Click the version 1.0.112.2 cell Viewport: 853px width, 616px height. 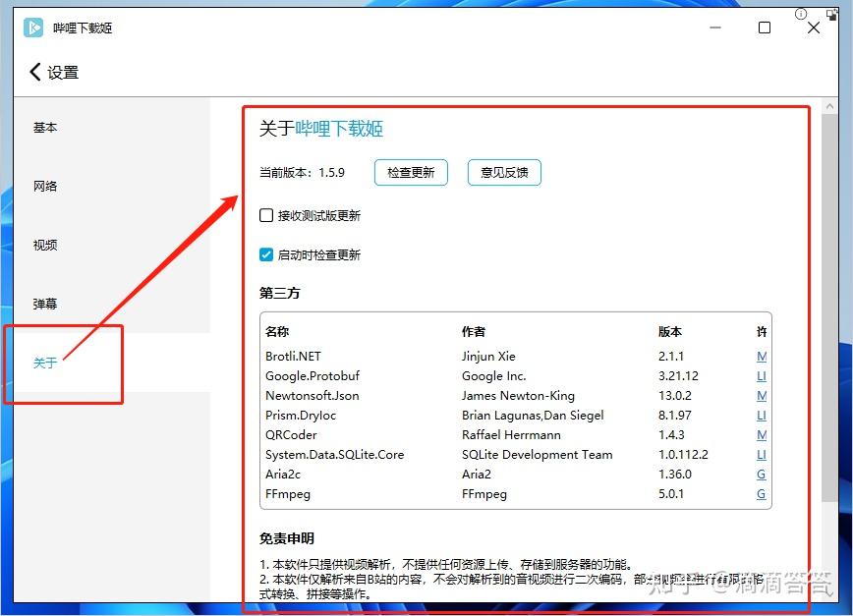click(683, 455)
